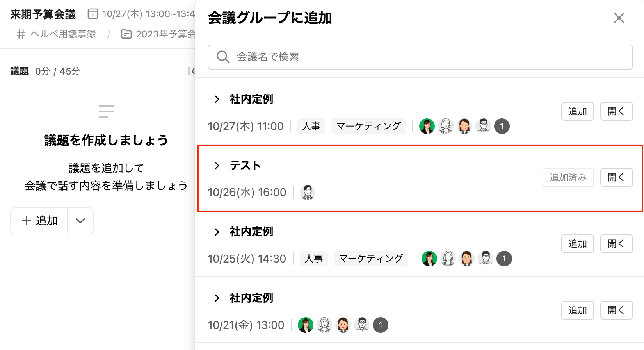The width and height of the screenshot is (644, 350).
Task: Click the green avatar on 10/27 meeting
Action: 427,126
